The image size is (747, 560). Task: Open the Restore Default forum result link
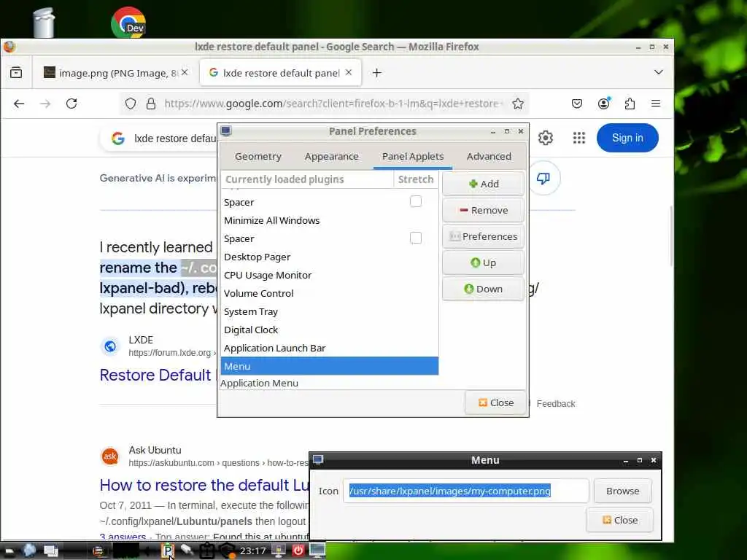[x=155, y=375]
